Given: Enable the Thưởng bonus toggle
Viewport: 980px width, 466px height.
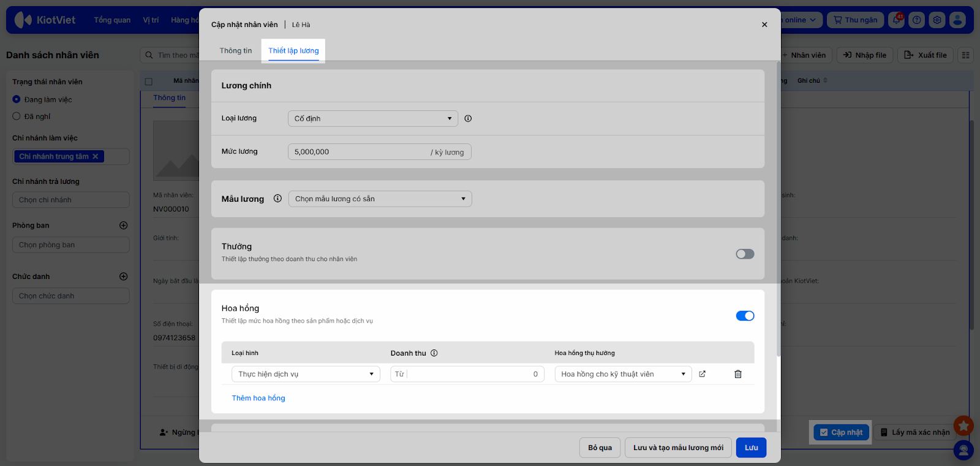Looking at the screenshot, I should (x=745, y=254).
